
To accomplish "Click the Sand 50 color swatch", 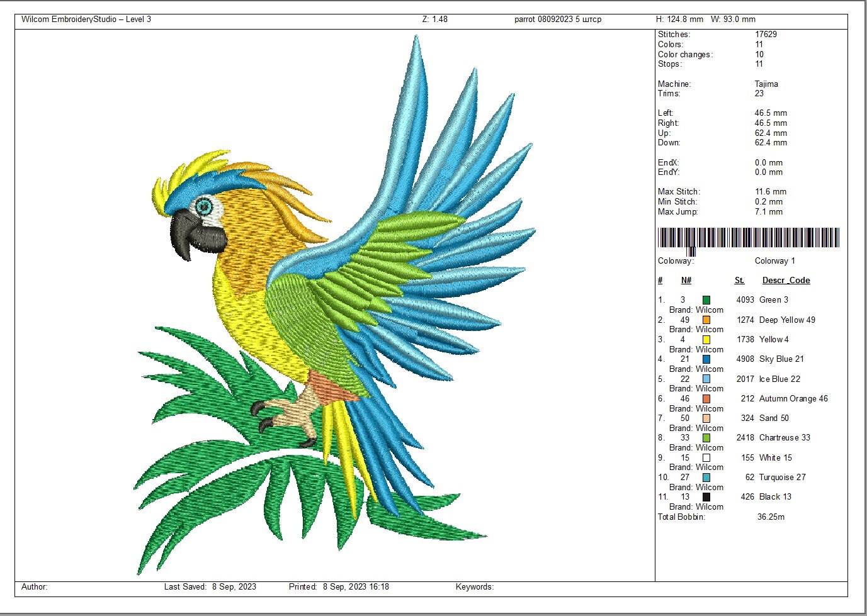I will click(708, 418).
